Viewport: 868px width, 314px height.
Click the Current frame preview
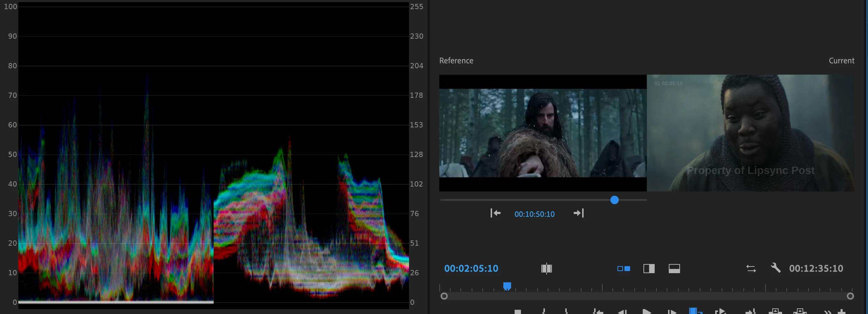click(x=750, y=133)
